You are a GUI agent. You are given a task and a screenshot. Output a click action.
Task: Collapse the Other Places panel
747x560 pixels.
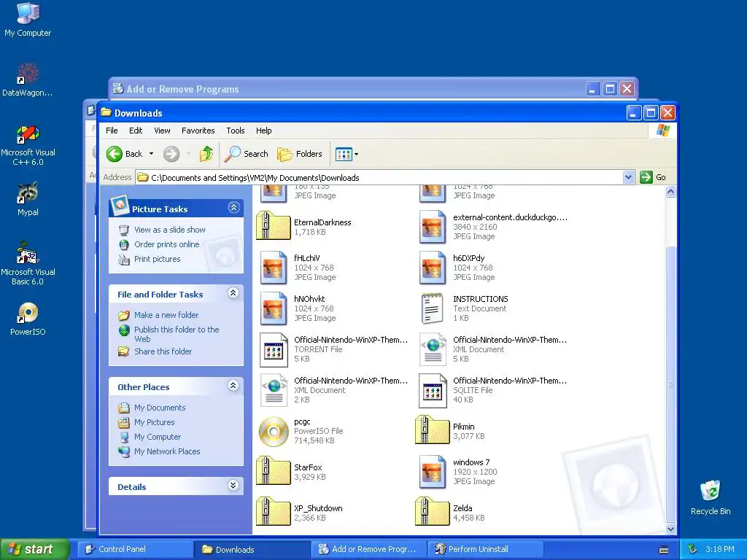point(233,385)
